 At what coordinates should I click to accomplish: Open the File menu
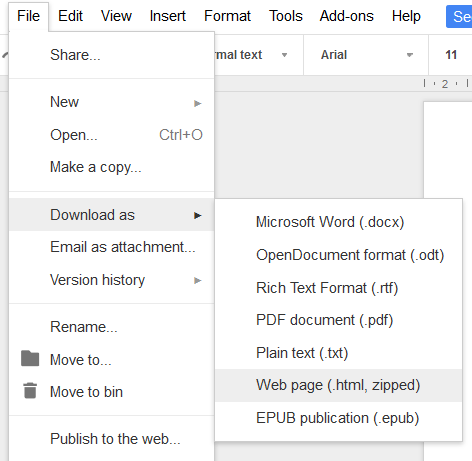point(29,16)
